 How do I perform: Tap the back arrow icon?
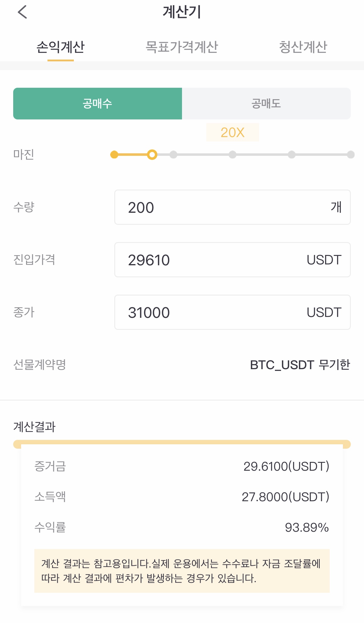[x=22, y=12]
